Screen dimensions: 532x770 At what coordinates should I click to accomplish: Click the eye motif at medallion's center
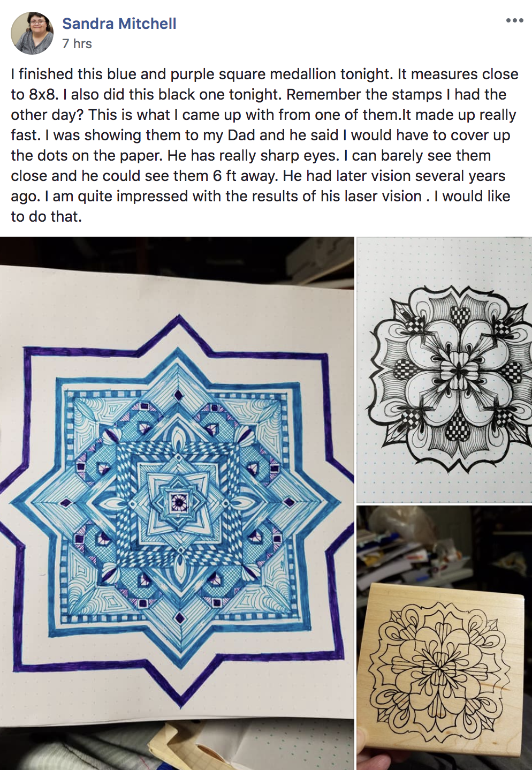click(x=178, y=502)
